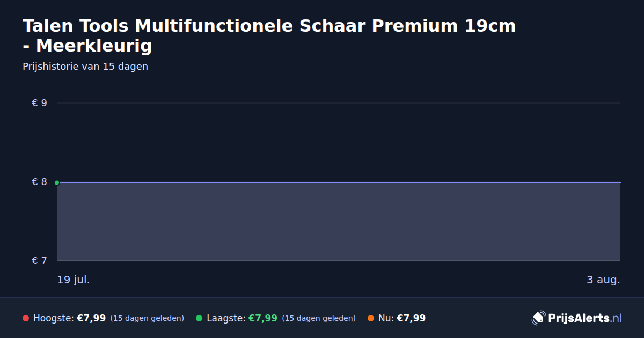Click the Prijshistorie van 15 dagen subtitle
This screenshot has width=644, height=338.
[85, 67]
